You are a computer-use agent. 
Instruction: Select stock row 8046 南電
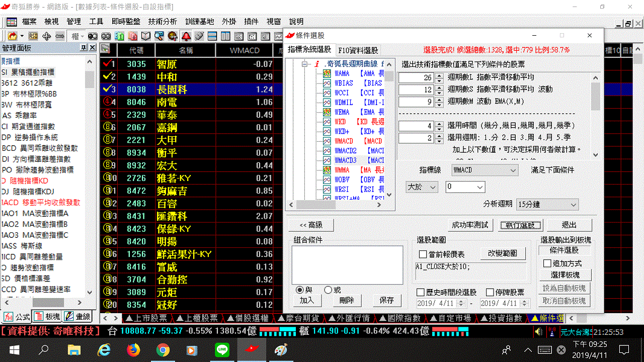tap(191, 102)
